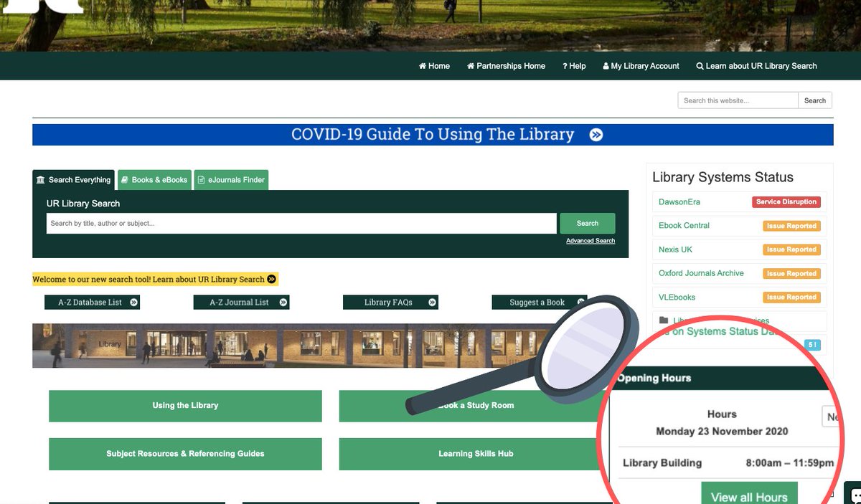Click the arrow icon on the COVID-19 banner
This screenshot has height=504, width=861.
(x=596, y=135)
